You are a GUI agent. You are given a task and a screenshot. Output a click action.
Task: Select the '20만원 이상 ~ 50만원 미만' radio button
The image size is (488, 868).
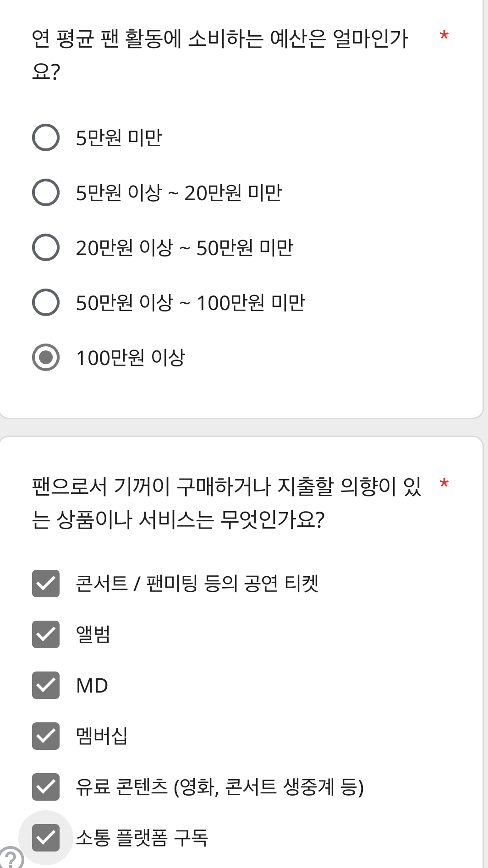pyautogui.click(x=46, y=247)
